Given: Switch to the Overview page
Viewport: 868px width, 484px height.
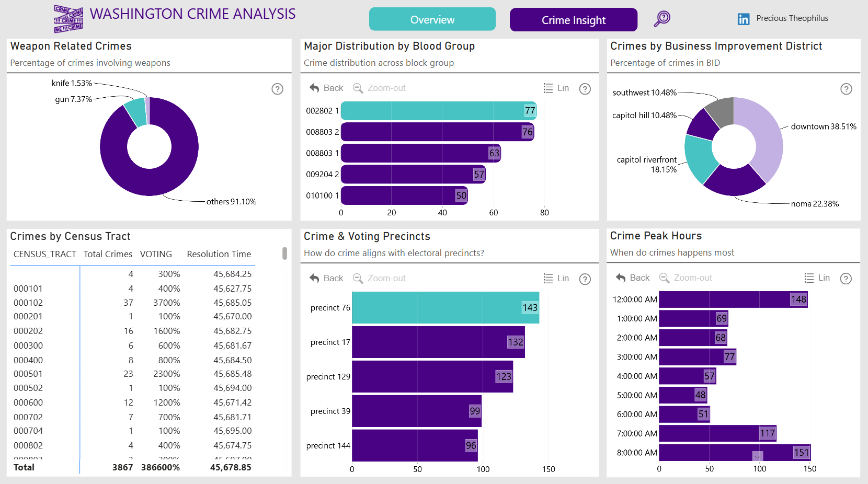Looking at the screenshot, I should 432,19.
